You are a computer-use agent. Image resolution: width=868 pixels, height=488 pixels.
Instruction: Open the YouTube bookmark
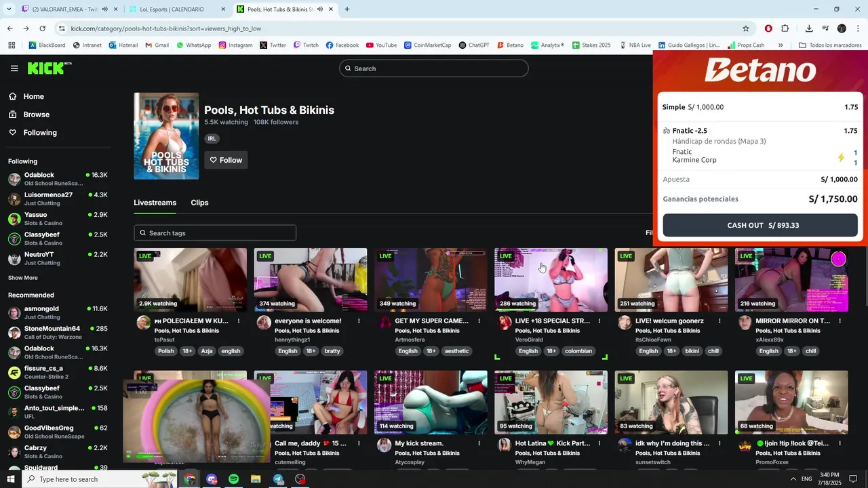[381, 45]
